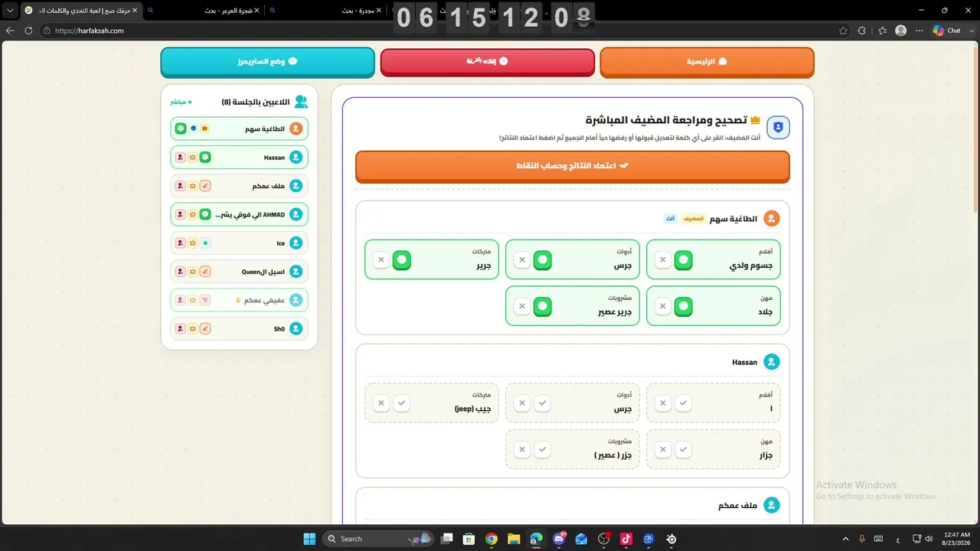Screen dimensions: 980x551
Task: Reject Hassan's جزار profession answer
Action: coord(663,450)
